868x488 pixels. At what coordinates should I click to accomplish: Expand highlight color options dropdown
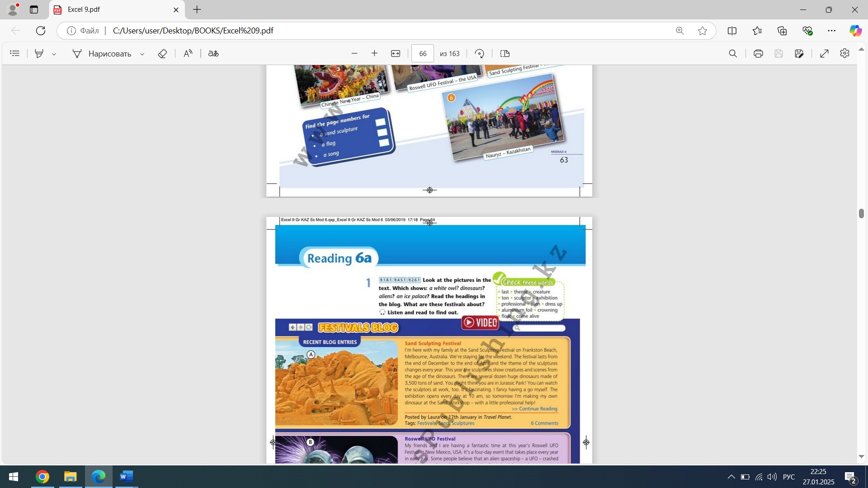pos(54,54)
